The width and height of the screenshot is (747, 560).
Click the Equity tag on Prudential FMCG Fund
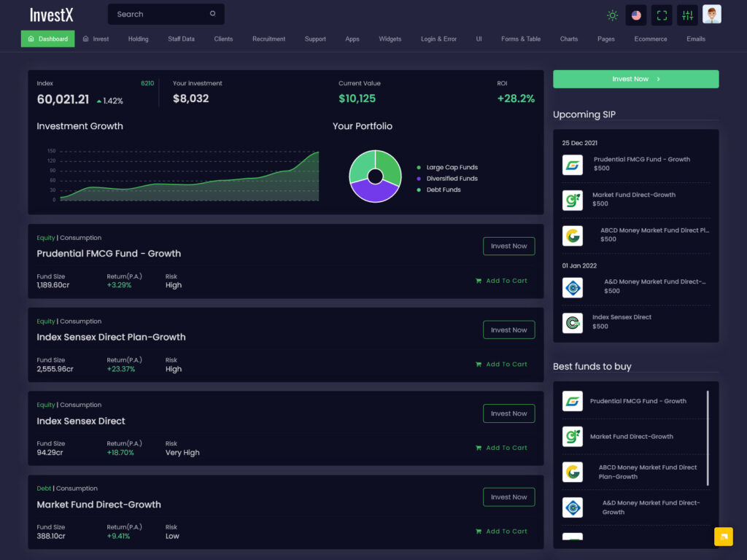point(46,238)
